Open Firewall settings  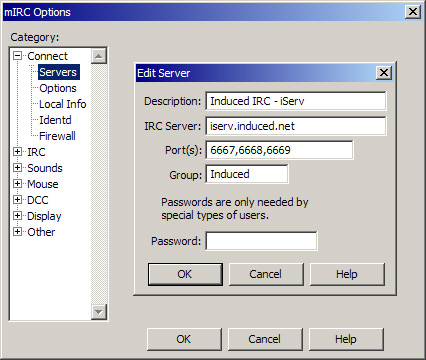(x=57, y=136)
